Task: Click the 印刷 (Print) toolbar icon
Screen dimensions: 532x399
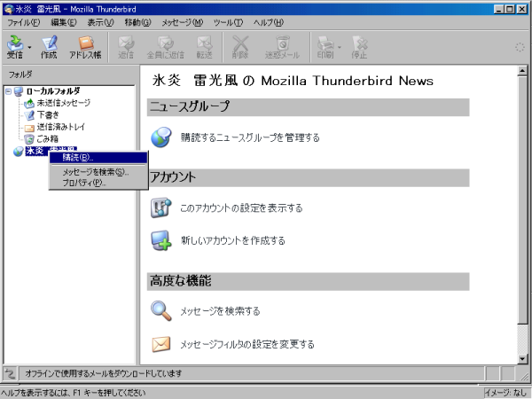Action: (x=325, y=47)
